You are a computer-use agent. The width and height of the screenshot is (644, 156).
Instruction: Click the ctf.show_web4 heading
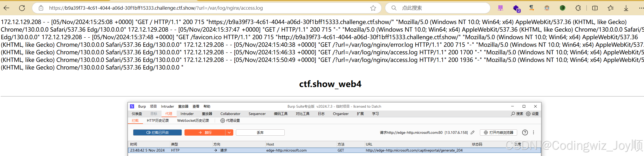tap(330, 84)
